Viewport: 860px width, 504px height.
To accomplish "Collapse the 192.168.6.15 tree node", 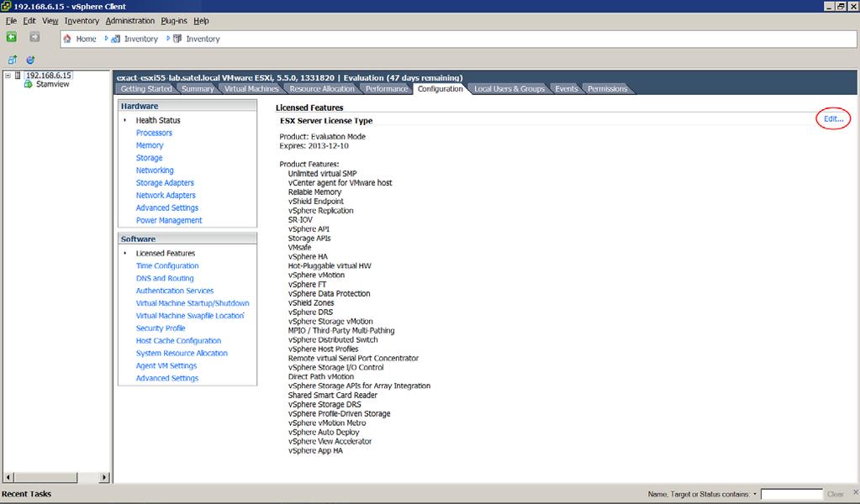I will tap(8, 75).
